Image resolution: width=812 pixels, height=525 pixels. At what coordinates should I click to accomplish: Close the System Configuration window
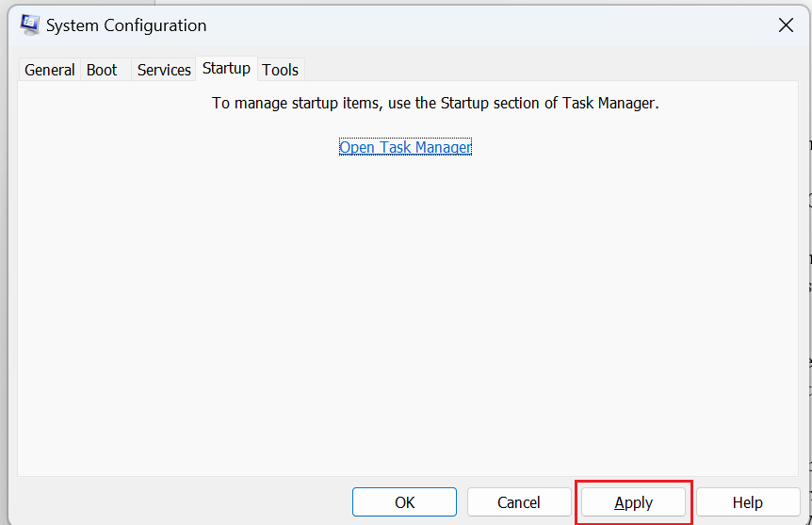[786, 25]
